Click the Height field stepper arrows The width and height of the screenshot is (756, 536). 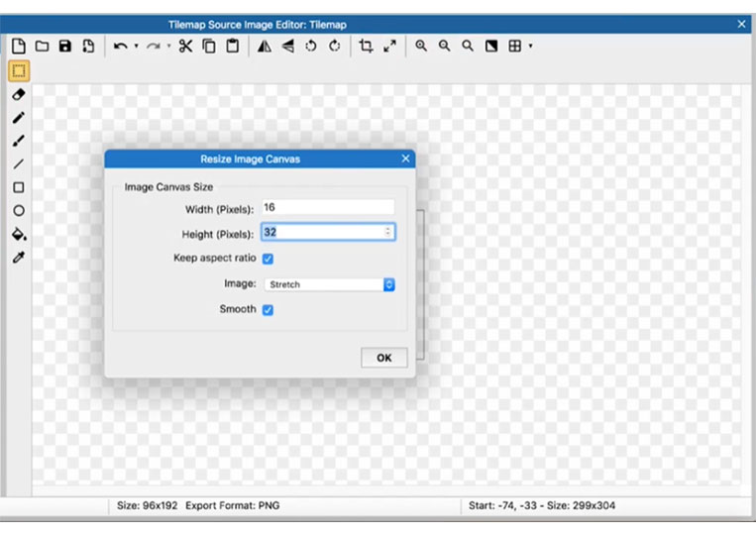point(387,232)
